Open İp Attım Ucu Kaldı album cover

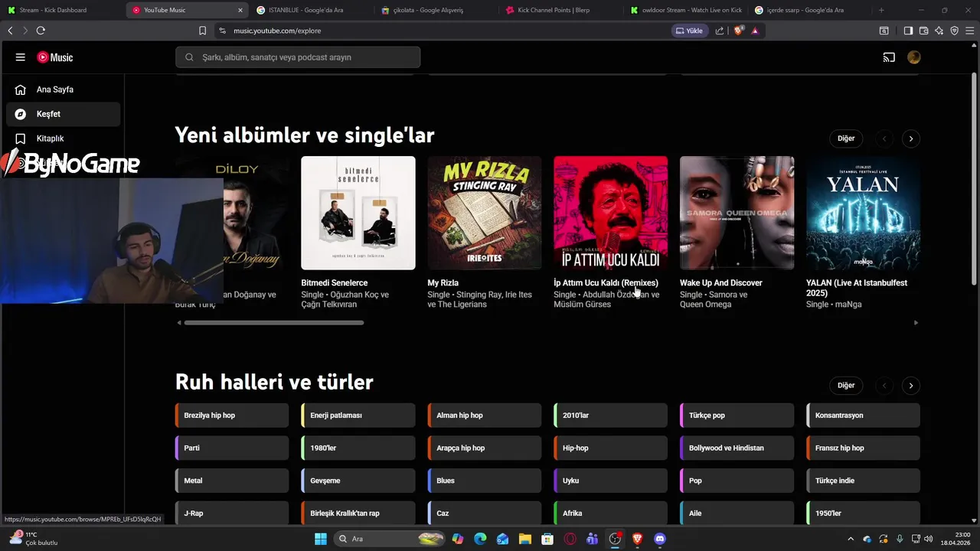pyautogui.click(x=611, y=213)
